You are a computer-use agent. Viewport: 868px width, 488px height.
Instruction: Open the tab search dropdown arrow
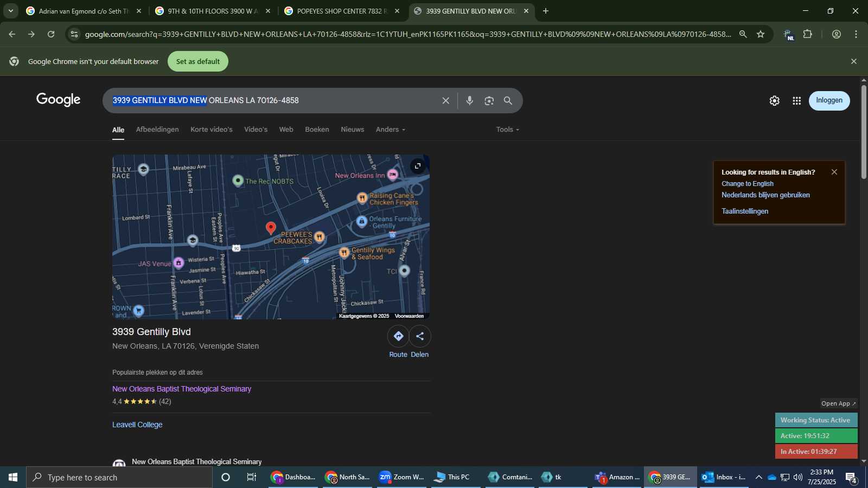(x=10, y=11)
